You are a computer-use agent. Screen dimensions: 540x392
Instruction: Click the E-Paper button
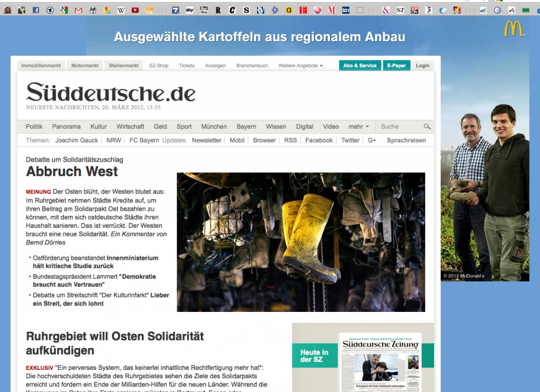(x=397, y=65)
